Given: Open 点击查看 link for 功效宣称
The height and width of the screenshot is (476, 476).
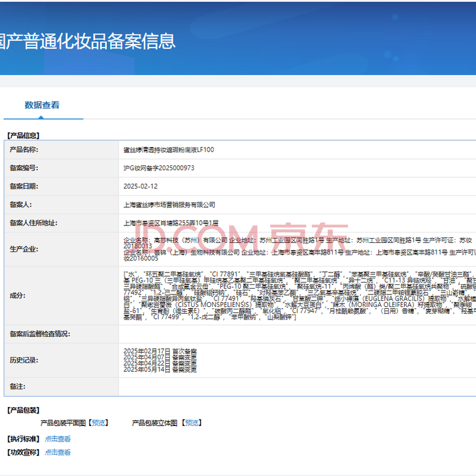Looking at the screenshot, I should coord(58,452).
